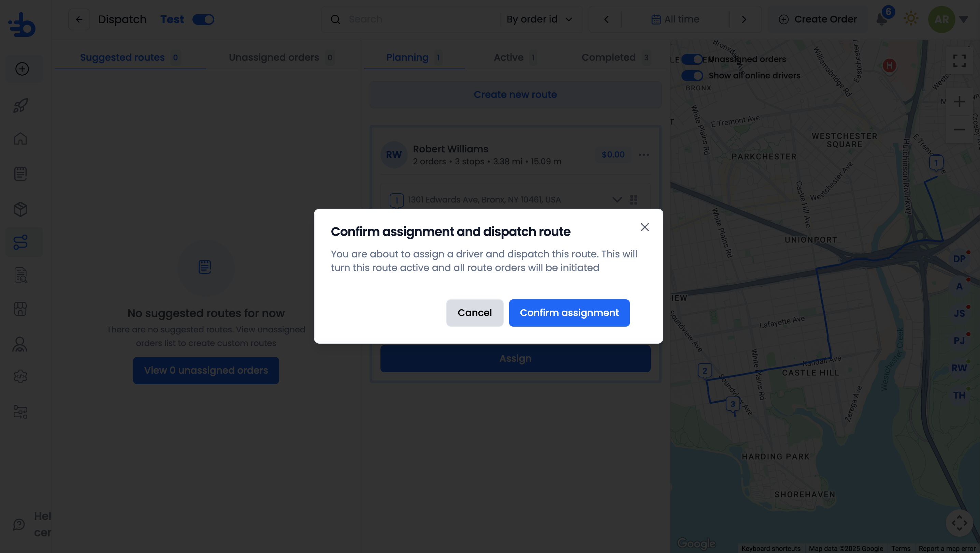The height and width of the screenshot is (553, 980).
Task: Click the search magnifier icon
Action: coord(335,19)
